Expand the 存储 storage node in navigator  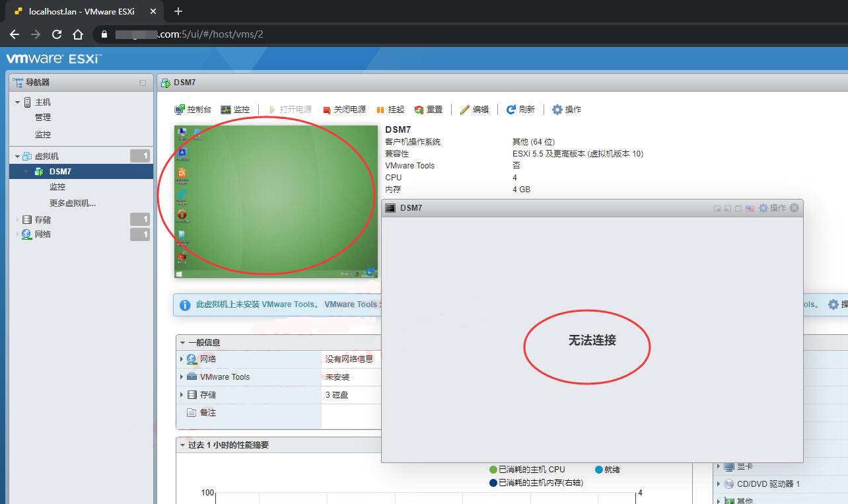tap(18, 220)
